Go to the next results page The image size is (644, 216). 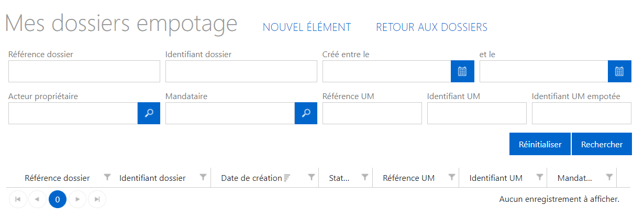click(x=77, y=199)
